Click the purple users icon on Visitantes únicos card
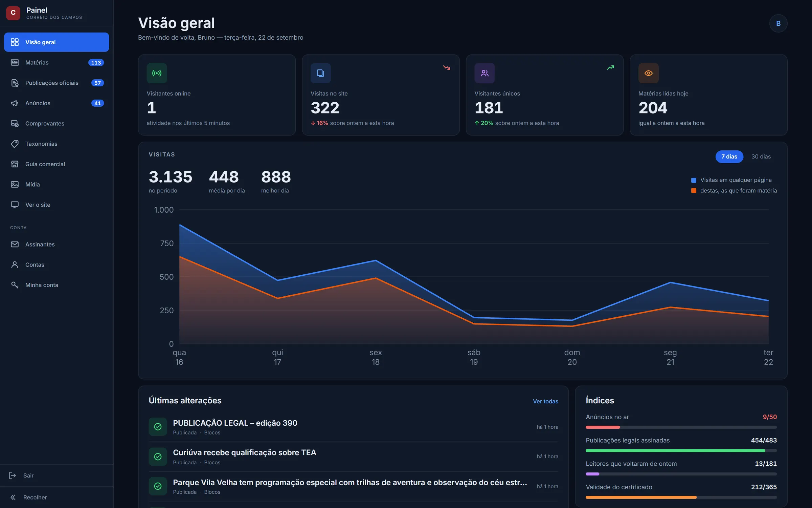Screen dimensions: 812x508 [484, 73]
